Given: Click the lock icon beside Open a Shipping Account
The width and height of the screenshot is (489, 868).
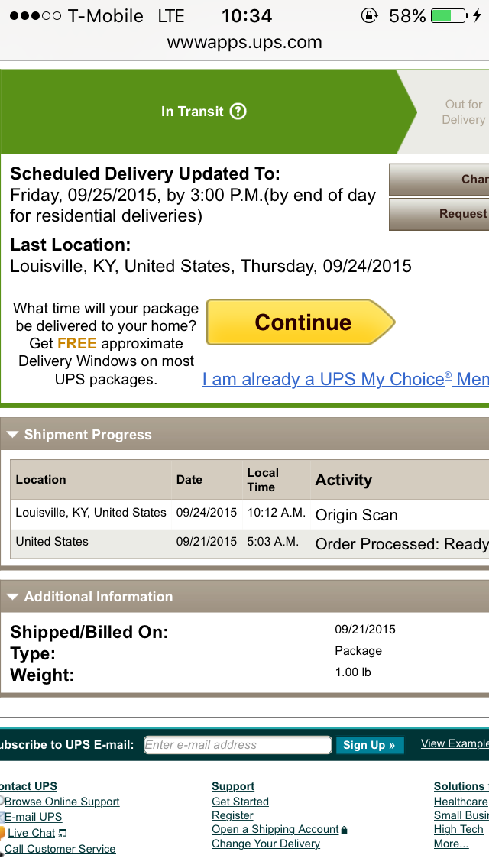Looking at the screenshot, I should (x=344, y=830).
